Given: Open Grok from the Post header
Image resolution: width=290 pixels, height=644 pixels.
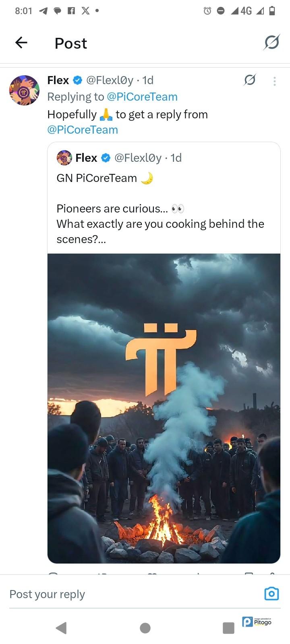Looking at the screenshot, I should [x=271, y=42].
